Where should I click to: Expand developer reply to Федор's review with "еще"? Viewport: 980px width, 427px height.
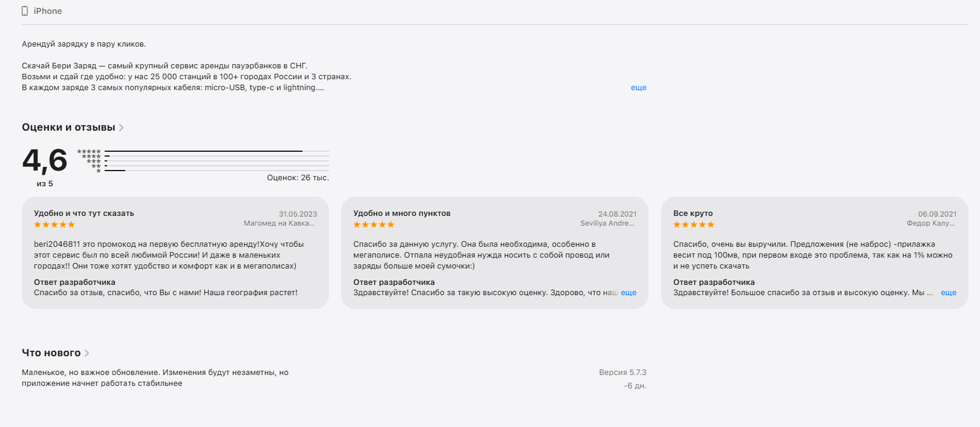tap(949, 293)
